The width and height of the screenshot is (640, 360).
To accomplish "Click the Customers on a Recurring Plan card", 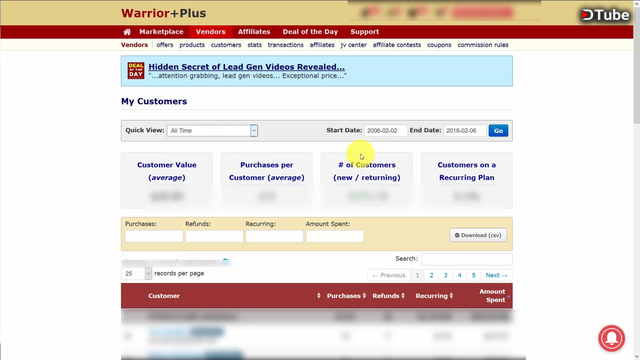I will click(467, 180).
